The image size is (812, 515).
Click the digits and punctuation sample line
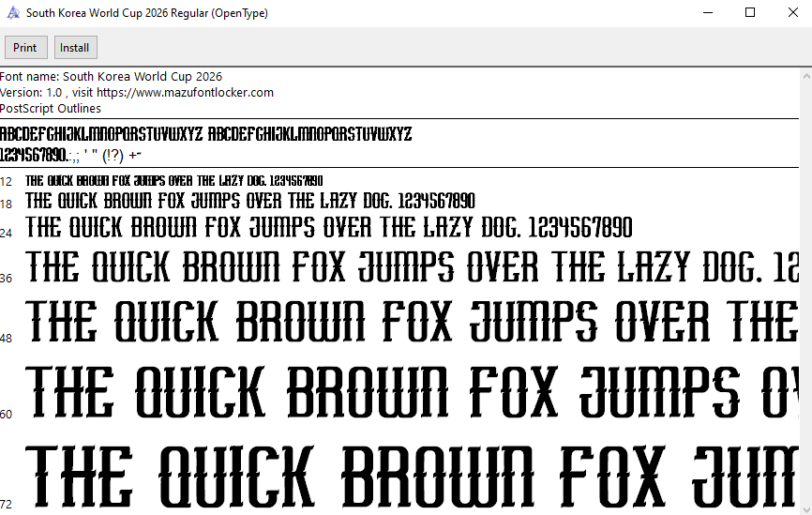pos(70,155)
